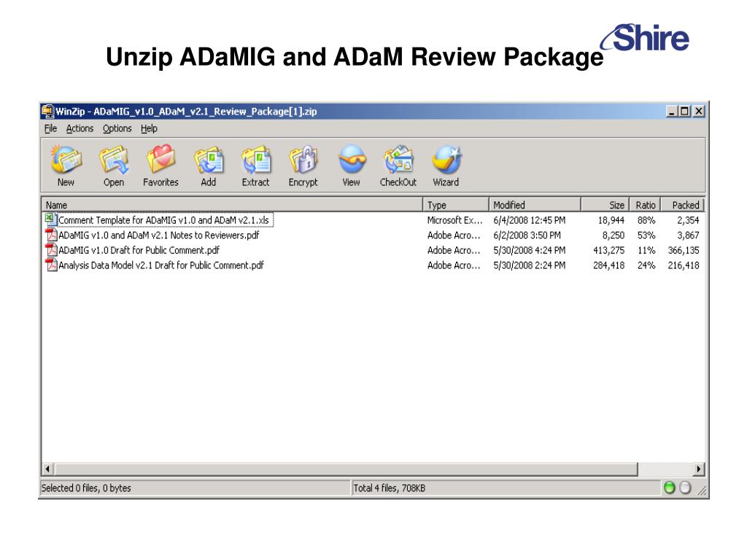
Task: Minimize the WinZip window
Action: tap(672, 112)
